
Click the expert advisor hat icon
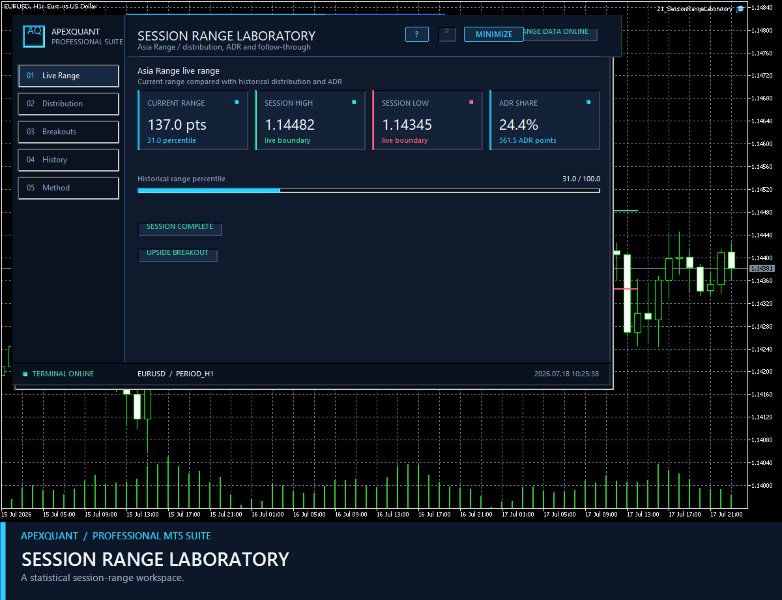741,9
